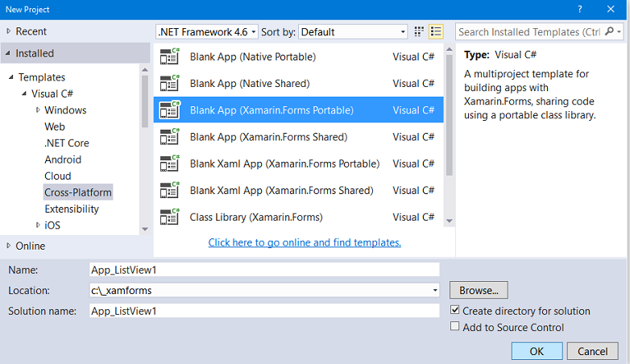Click template list scroll up arrow
Viewport: 630px width, 364px height.
pyautogui.click(x=450, y=49)
